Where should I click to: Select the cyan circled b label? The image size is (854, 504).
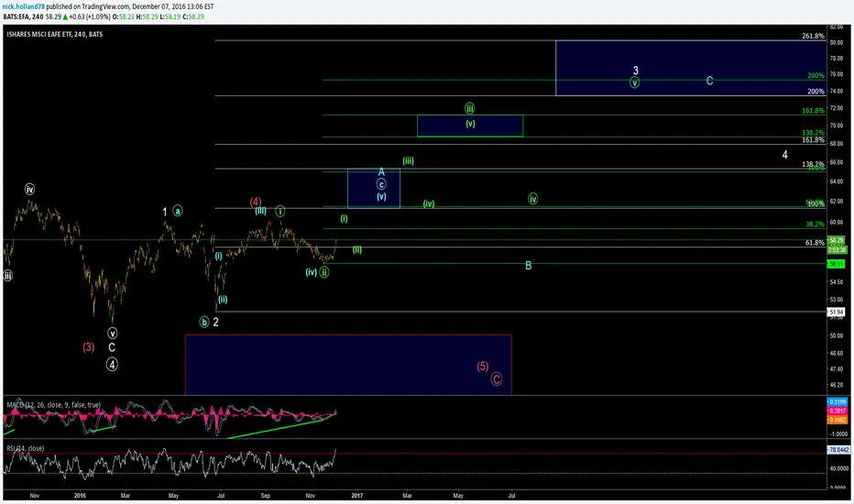[x=204, y=322]
